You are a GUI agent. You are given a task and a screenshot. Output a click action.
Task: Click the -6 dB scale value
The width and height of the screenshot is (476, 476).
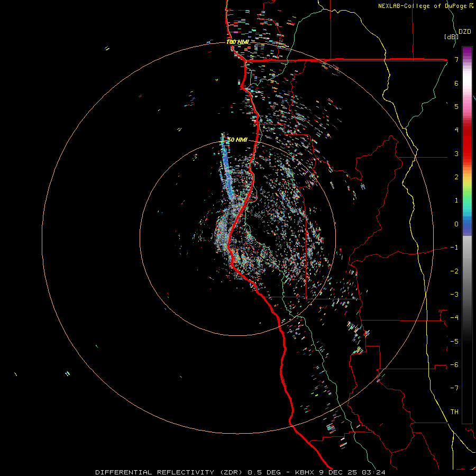coord(454,365)
